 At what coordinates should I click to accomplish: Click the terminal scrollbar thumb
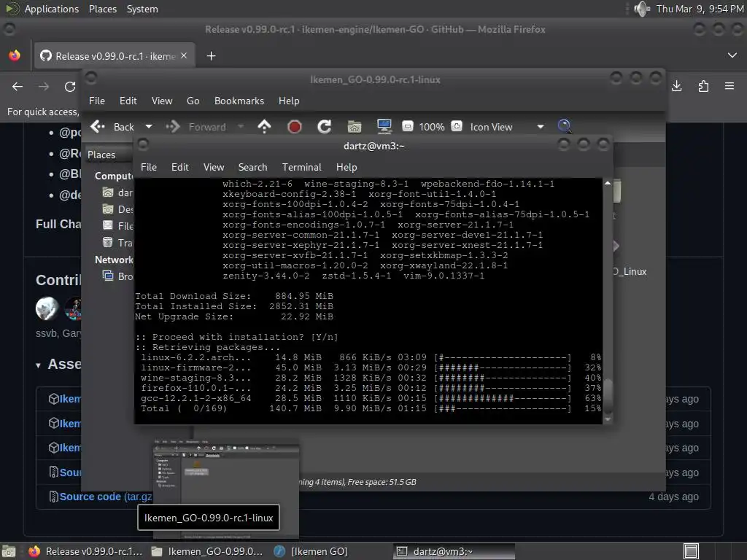pyautogui.click(x=608, y=397)
